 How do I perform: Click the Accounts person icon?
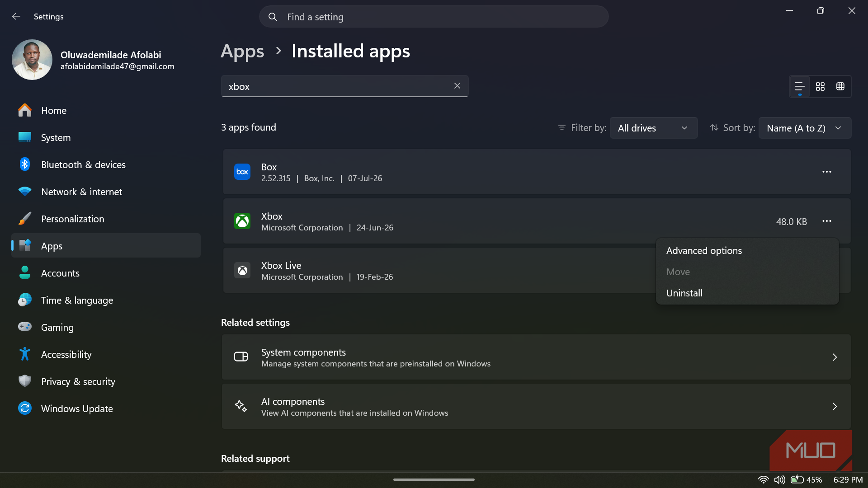[x=25, y=272]
